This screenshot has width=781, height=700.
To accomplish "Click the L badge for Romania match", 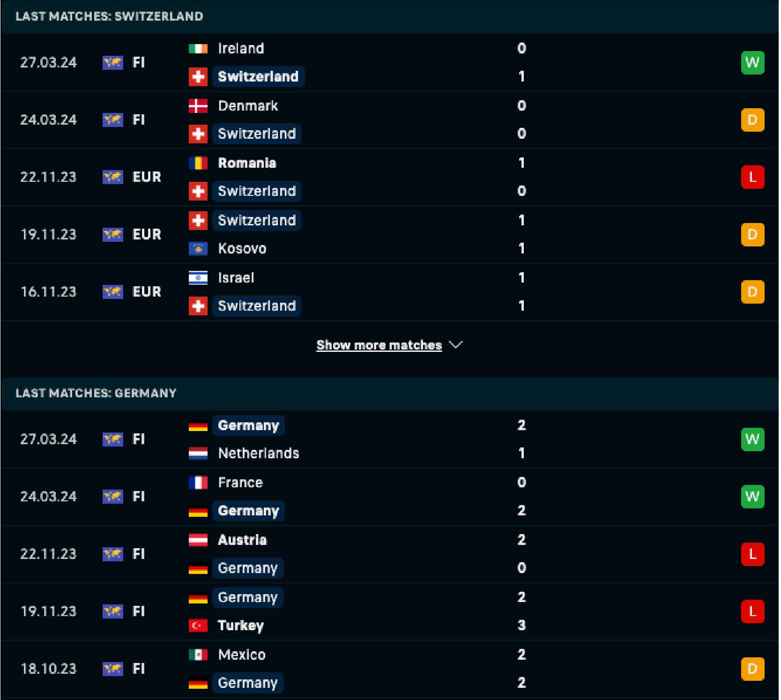I will (752, 178).
